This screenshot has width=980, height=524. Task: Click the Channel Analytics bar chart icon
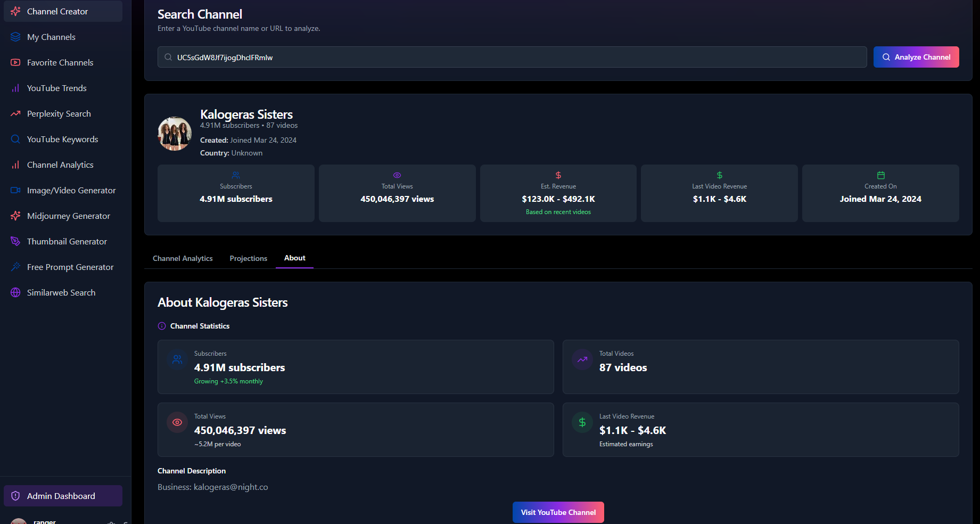click(x=15, y=165)
